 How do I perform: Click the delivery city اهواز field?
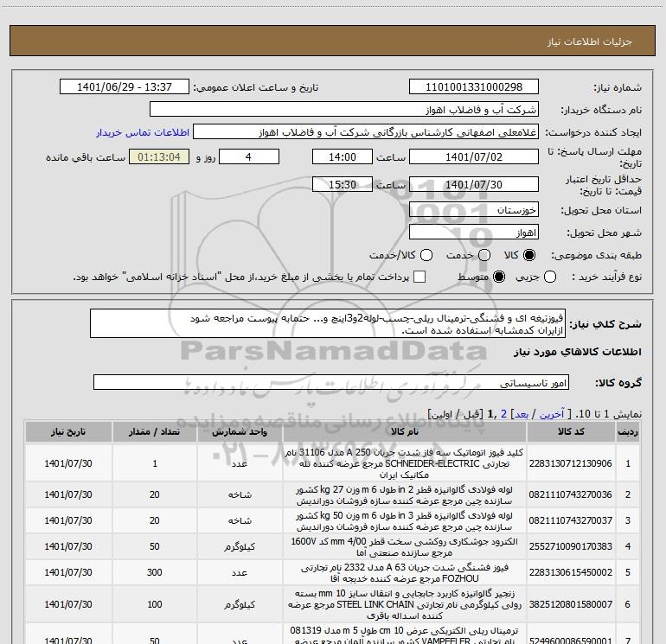point(473,233)
